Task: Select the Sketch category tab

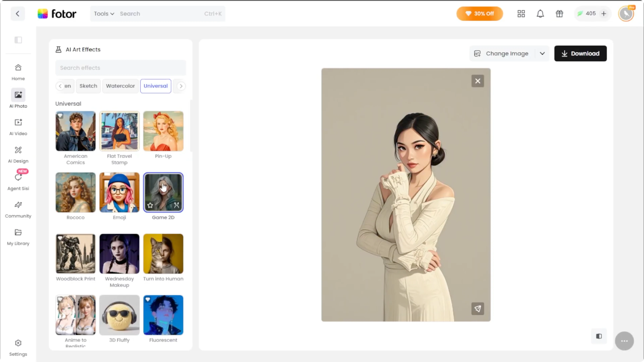Action: click(88, 86)
